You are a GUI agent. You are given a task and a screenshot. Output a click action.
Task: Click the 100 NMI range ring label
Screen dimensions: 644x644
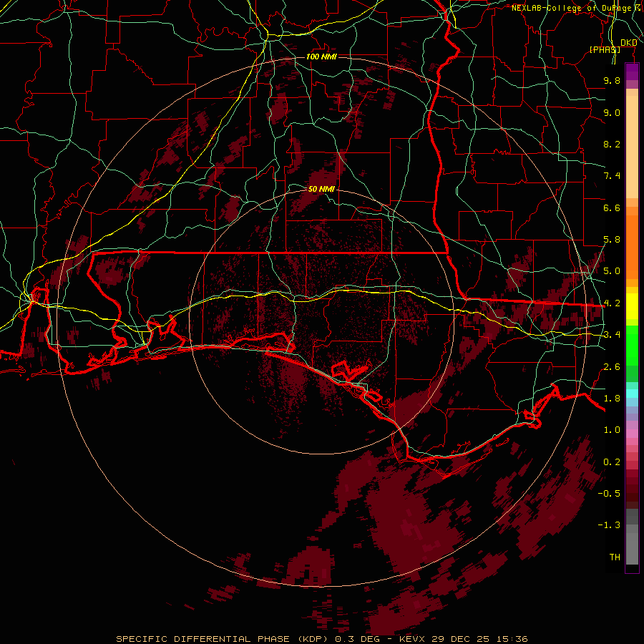point(321,57)
